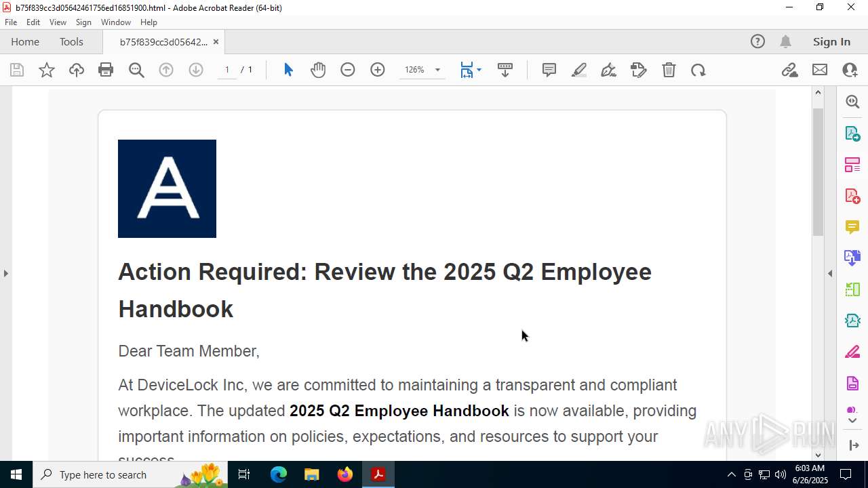Collapse the right tools pane
Viewport: 868px width, 488px height.
[x=830, y=273]
